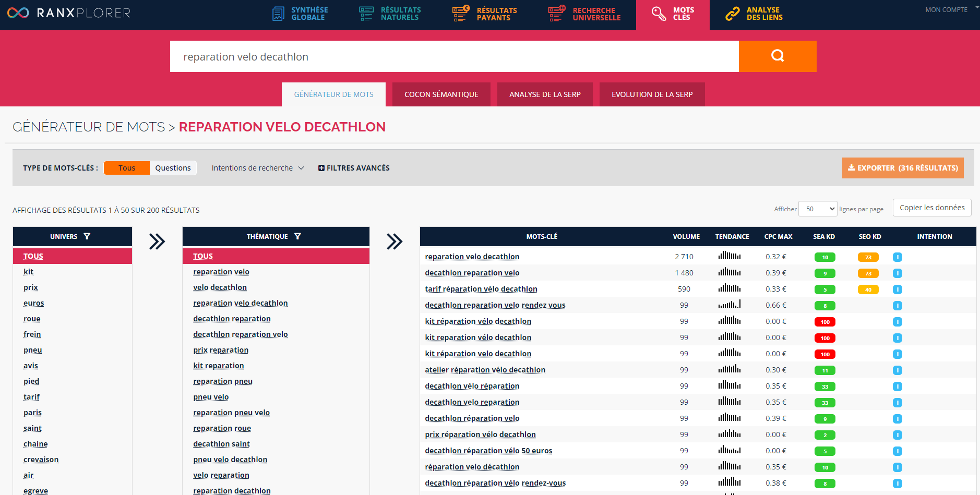Image resolution: width=980 pixels, height=495 pixels.
Task: Open the lines per page dropdown
Action: pyautogui.click(x=818, y=209)
